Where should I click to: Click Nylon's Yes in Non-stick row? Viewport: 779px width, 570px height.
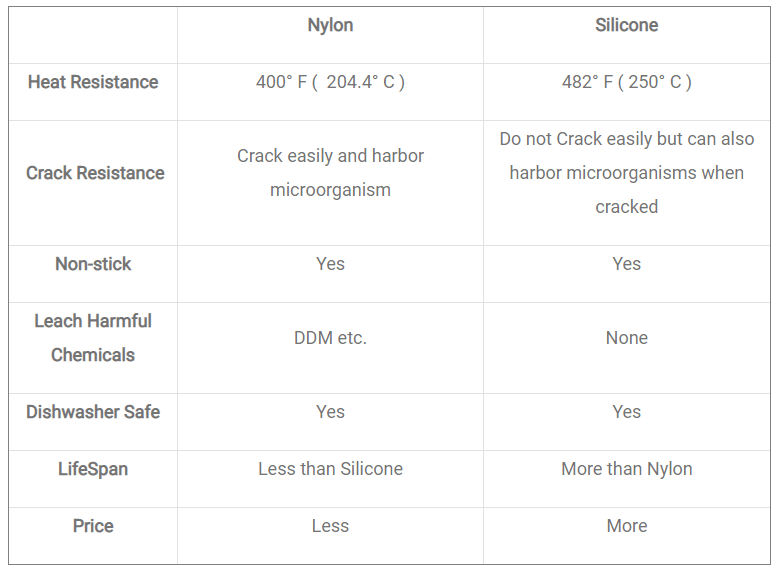330,264
